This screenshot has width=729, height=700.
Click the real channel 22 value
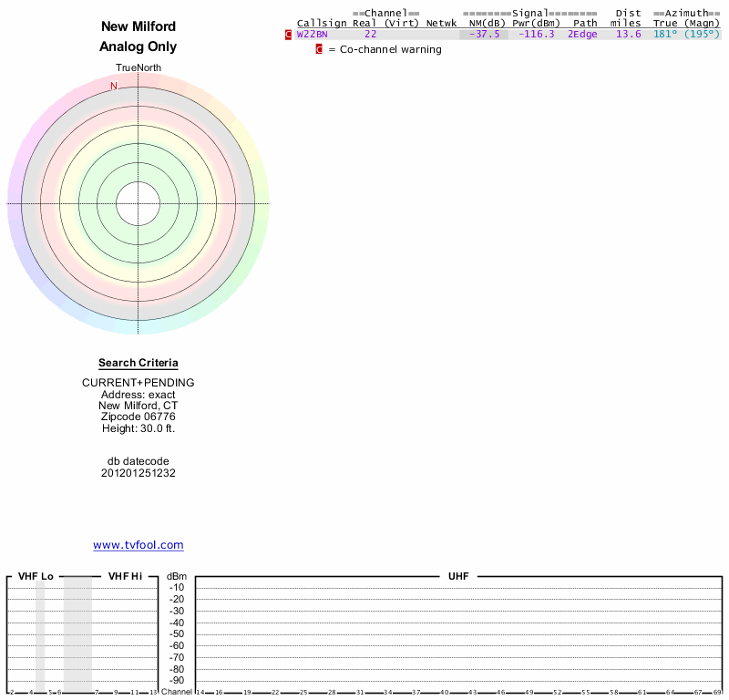click(x=371, y=35)
